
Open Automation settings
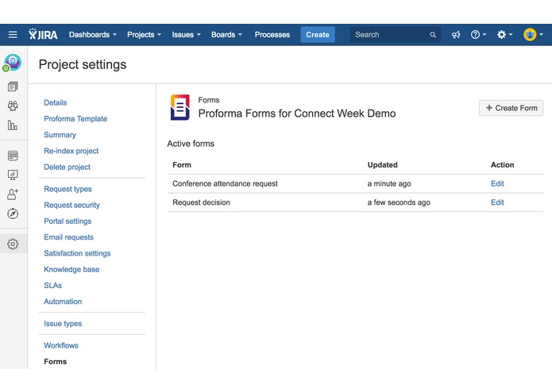point(63,302)
